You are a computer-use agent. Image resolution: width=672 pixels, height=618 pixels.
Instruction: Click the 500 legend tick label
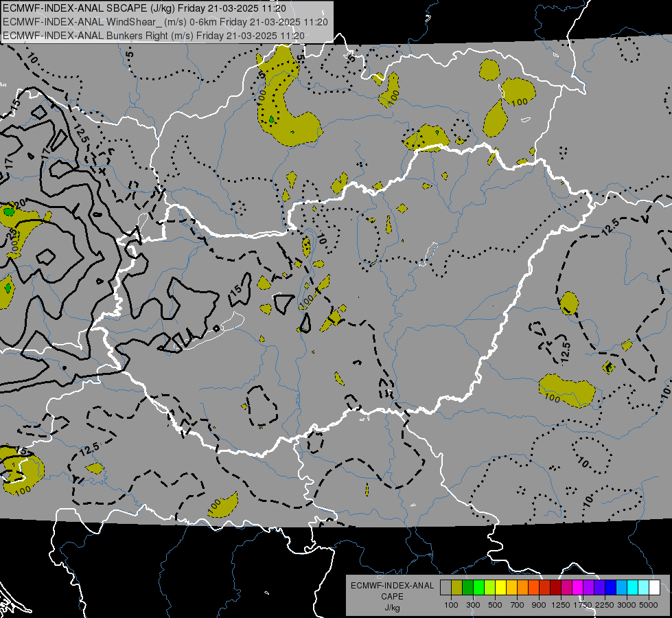[x=495, y=605]
